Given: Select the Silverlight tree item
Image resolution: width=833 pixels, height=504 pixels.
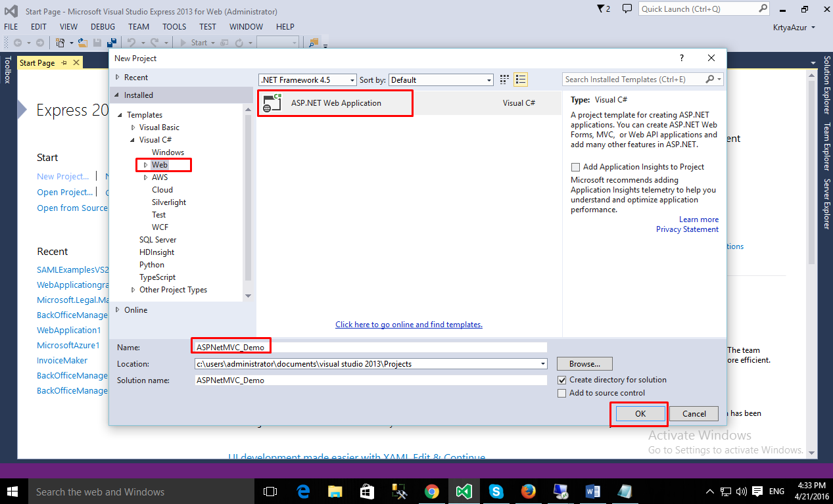Looking at the screenshot, I should pyautogui.click(x=169, y=202).
